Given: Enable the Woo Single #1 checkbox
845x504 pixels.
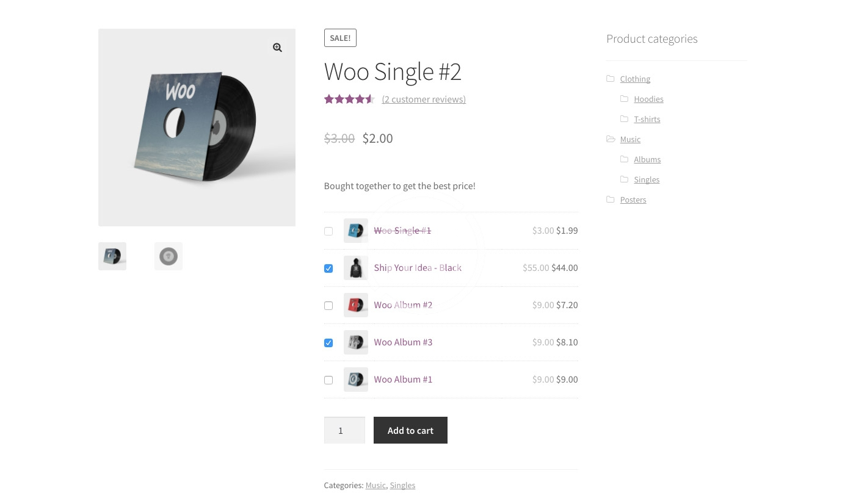Looking at the screenshot, I should [328, 231].
